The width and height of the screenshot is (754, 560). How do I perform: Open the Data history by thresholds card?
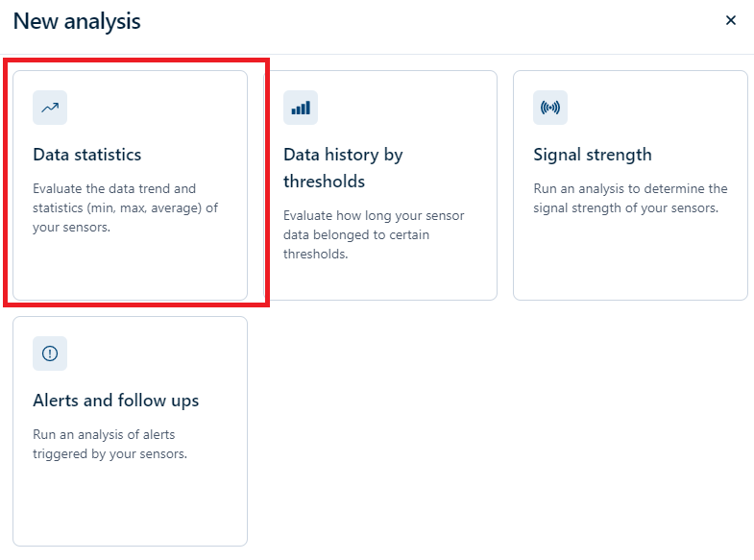(x=380, y=279)
